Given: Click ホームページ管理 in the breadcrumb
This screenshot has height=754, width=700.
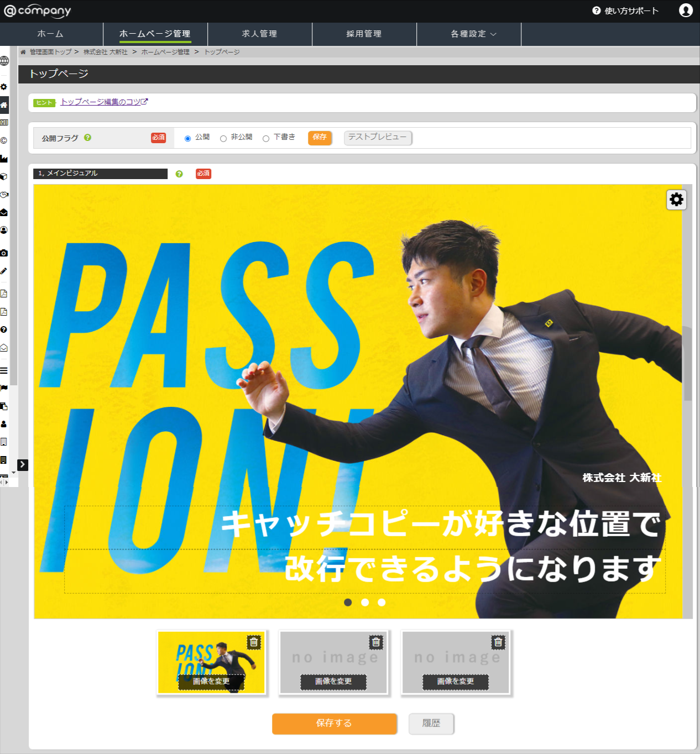Looking at the screenshot, I should click(x=165, y=52).
